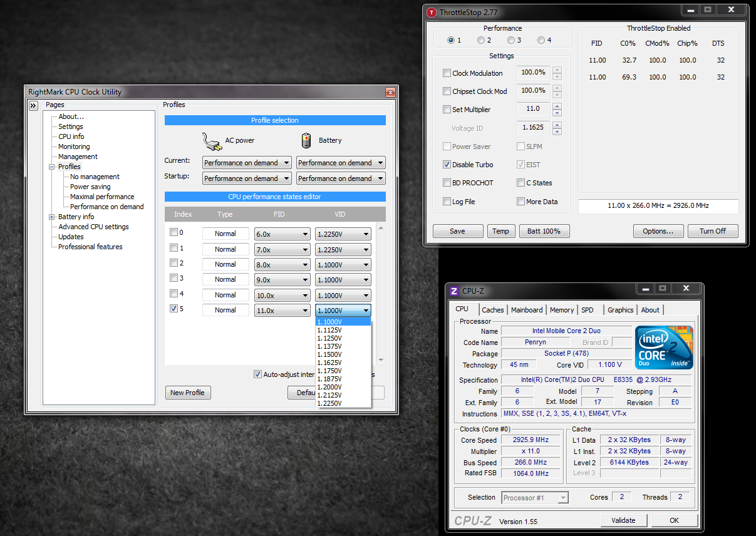This screenshot has width=756, height=536.
Task: Enable performance state index 0
Action: point(174,232)
